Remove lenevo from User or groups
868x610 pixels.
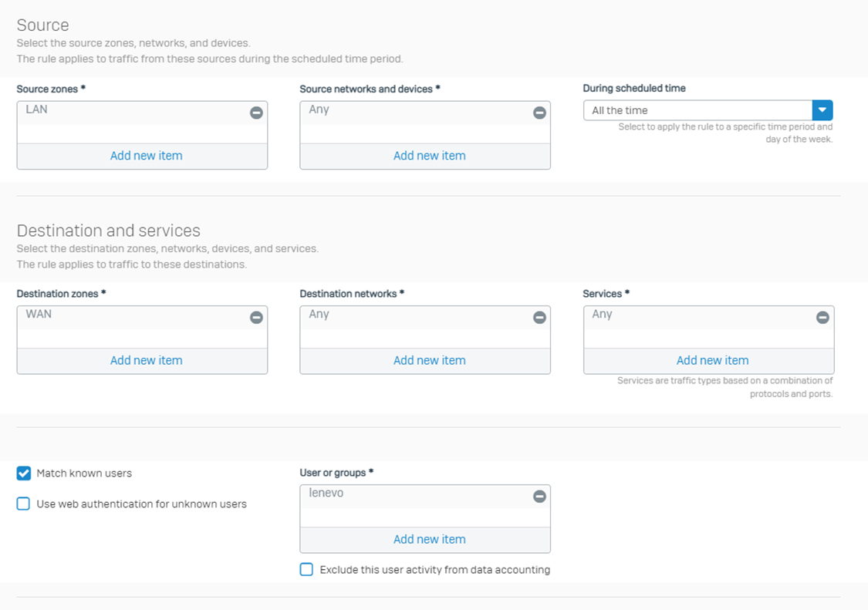tap(539, 497)
